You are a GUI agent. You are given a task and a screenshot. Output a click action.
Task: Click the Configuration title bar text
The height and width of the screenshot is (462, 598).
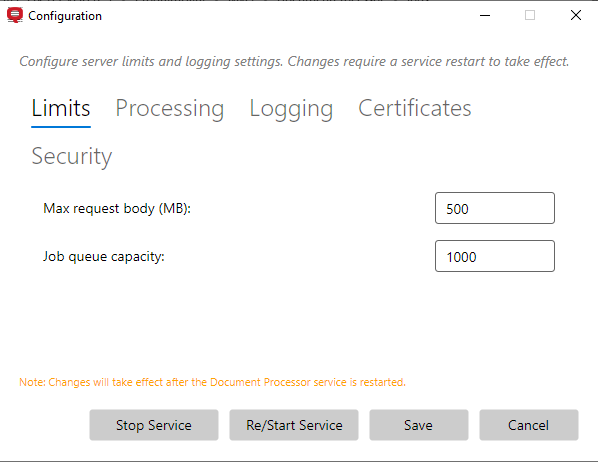coord(65,16)
